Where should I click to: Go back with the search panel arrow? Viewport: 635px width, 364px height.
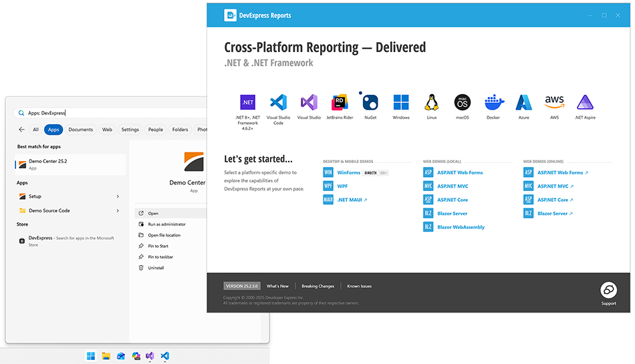click(21, 130)
